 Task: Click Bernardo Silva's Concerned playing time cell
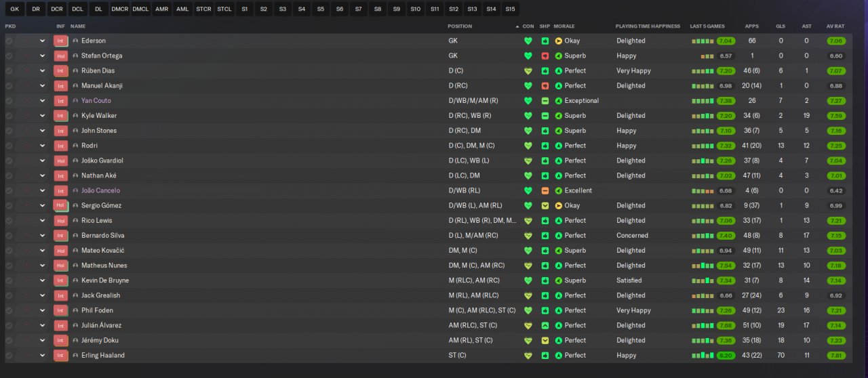[x=632, y=236]
